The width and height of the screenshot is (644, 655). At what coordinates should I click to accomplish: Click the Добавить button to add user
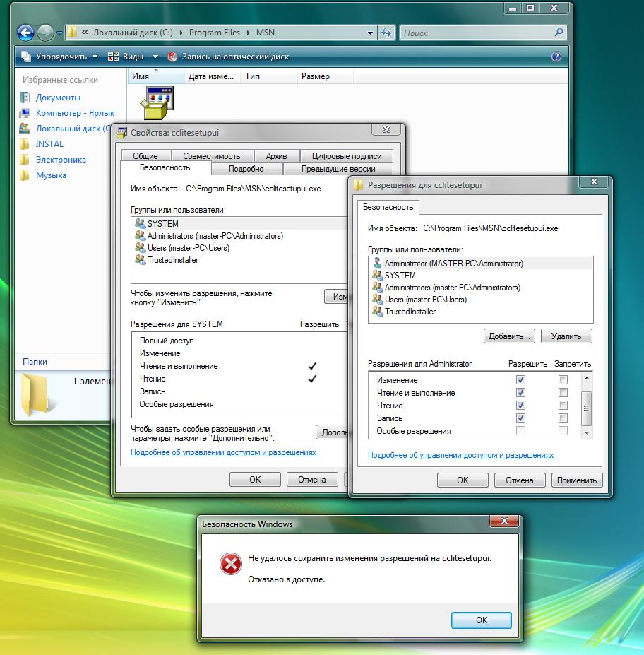[509, 336]
